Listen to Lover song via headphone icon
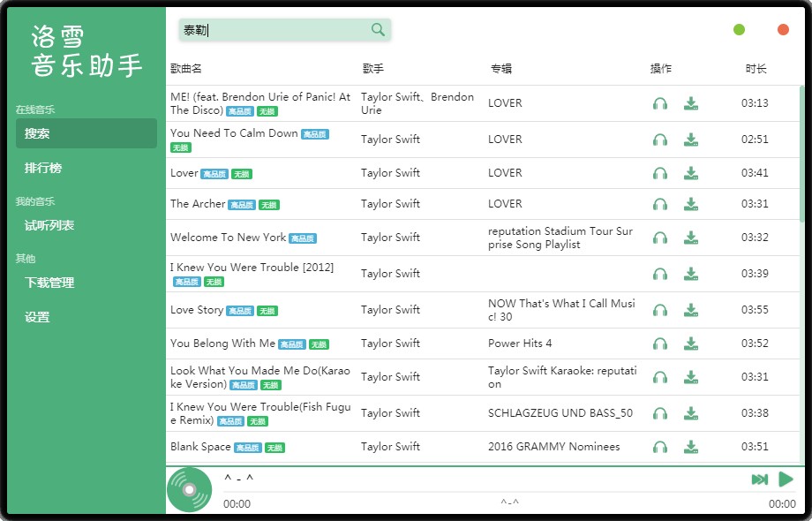 click(659, 173)
